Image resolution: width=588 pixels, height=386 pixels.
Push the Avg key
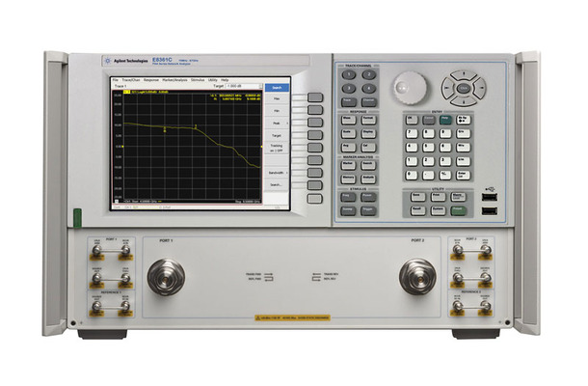tap(348, 148)
